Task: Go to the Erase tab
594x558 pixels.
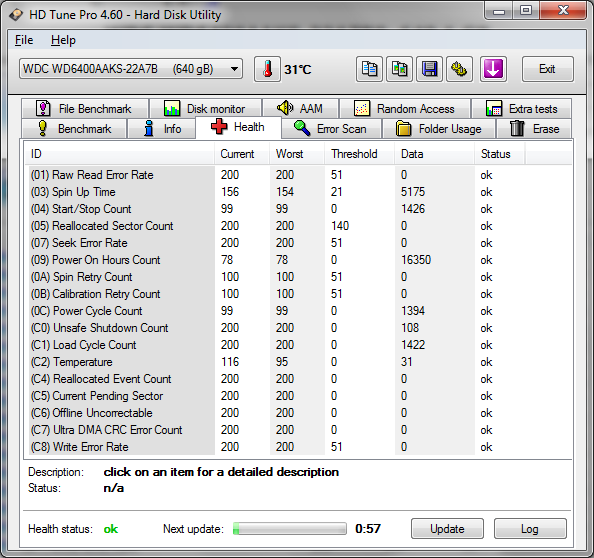Action: pos(533,129)
